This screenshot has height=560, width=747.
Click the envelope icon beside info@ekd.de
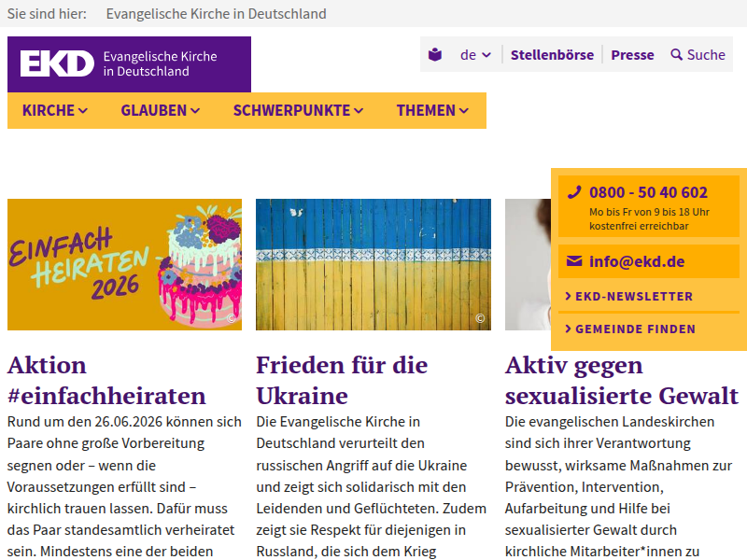(x=574, y=261)
